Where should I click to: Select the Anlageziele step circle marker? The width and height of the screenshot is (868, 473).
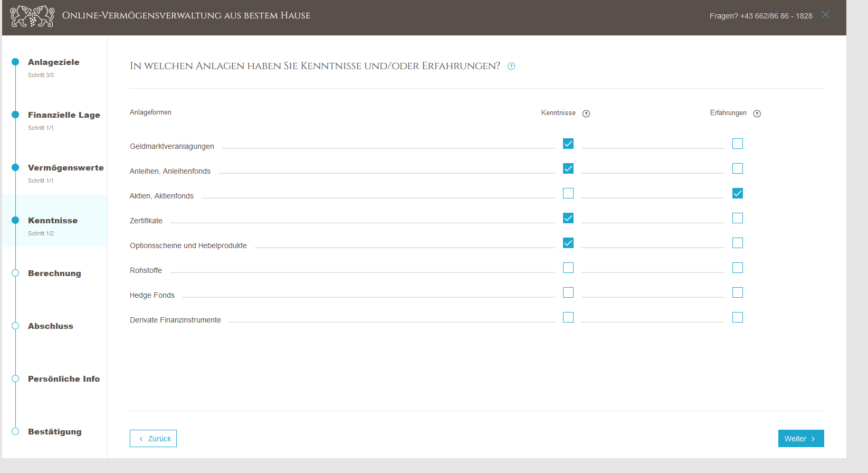(x=15, y=62)
